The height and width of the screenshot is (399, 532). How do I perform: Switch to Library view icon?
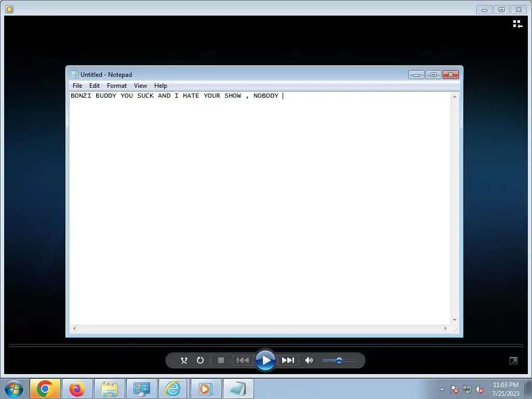[x=517, y=24]
